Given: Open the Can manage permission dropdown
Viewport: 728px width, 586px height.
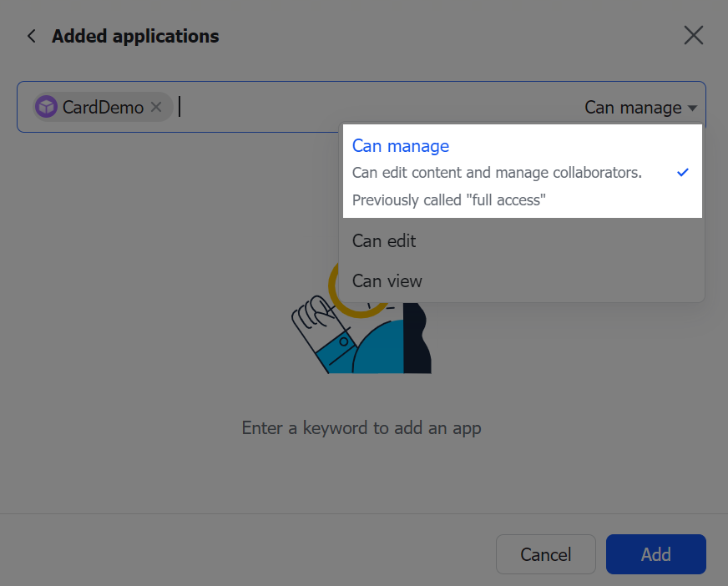Looking at the screenshot, I should (x=640, y=108).
